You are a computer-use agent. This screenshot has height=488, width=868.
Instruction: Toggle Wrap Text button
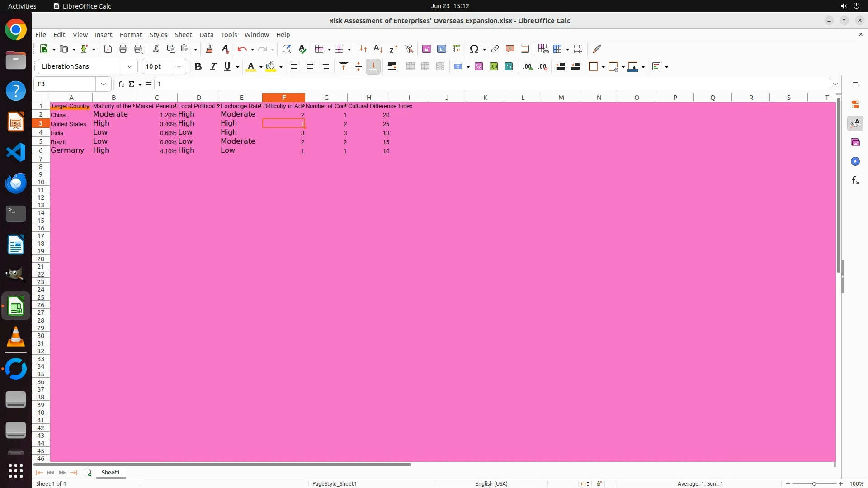[392, 67]
